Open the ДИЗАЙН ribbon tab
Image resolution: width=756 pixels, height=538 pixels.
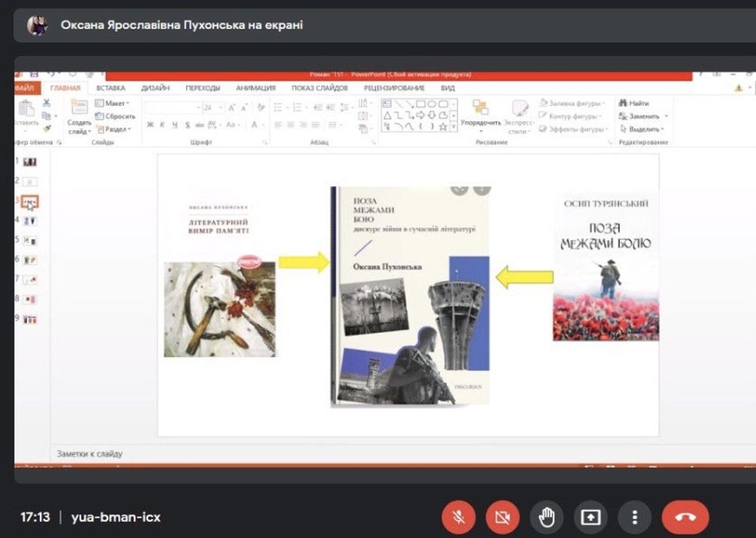(154, 88)
